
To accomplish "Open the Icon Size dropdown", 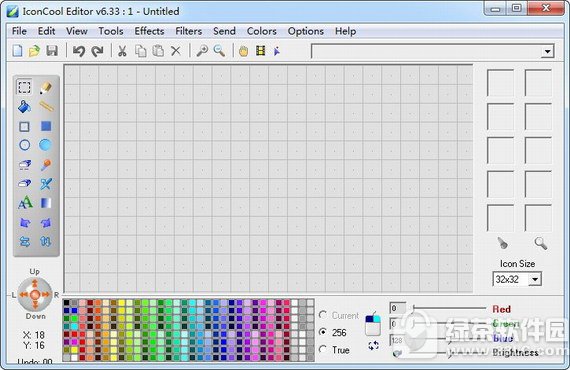I will [x=535, y=279].
